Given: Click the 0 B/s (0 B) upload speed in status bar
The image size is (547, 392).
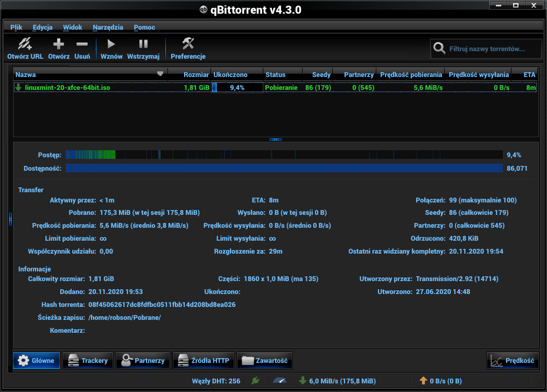Looking at the screenshot, I should tap(445, 381).
